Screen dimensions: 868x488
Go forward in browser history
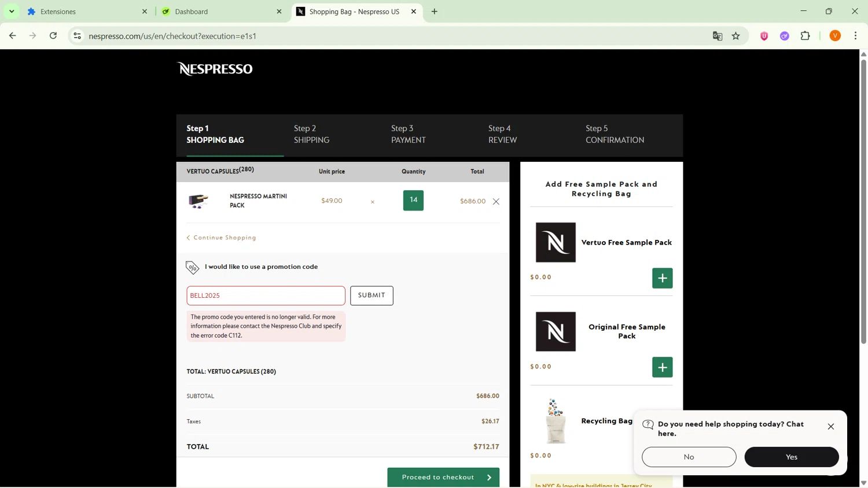click(x=33, y=36)
